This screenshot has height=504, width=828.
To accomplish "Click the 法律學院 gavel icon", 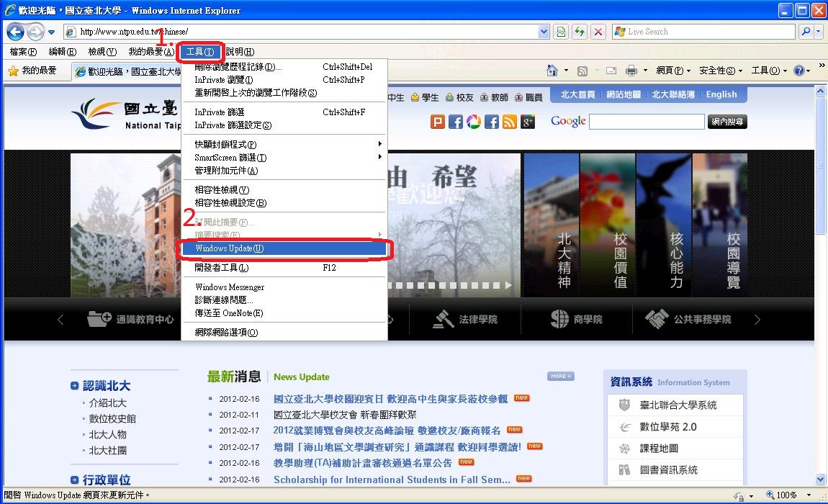I will coord(443,318).
